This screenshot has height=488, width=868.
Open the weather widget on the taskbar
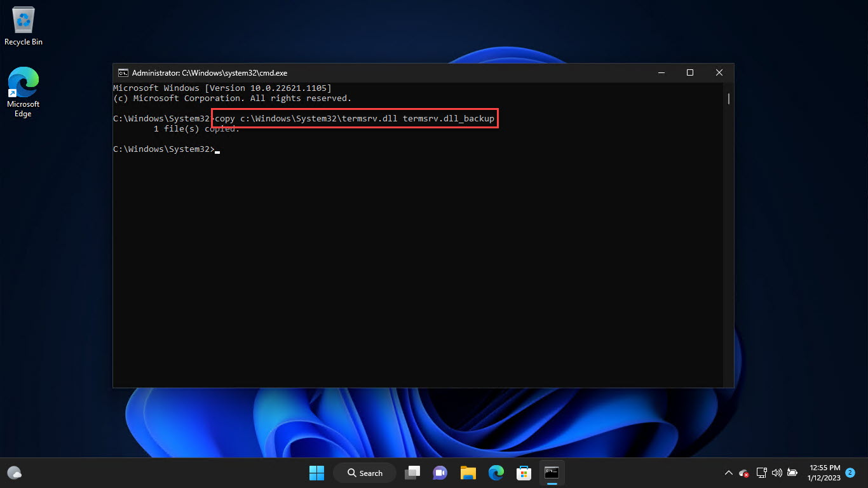(x=15, y=473)
